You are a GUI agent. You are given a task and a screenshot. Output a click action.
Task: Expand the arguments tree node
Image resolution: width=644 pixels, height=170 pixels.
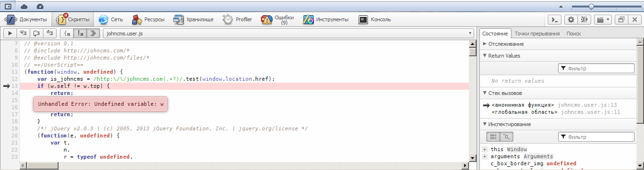(x=485, y=156)
